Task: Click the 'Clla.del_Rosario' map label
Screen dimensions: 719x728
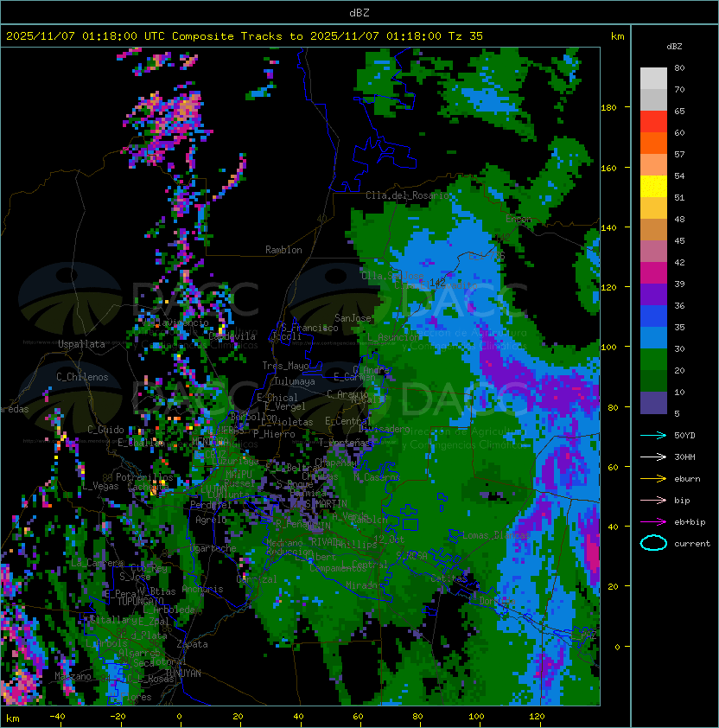Action: click(407, 195)
